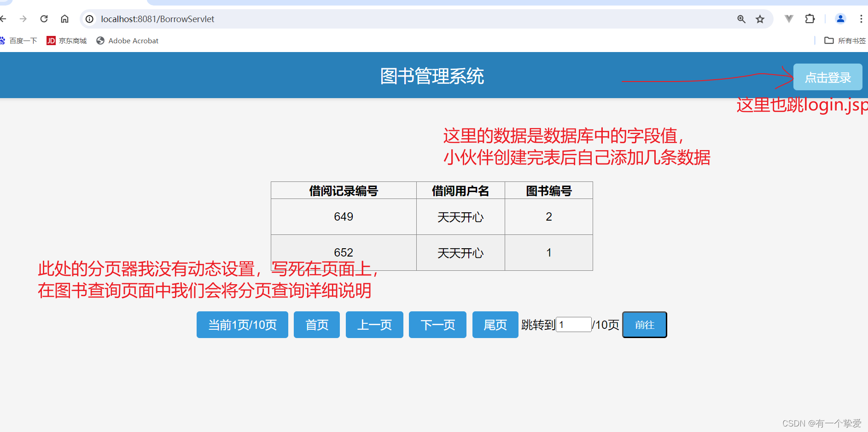Bookmark this page with the star icon
This screenshot has width=868, height=432.
tap(759, 19)
